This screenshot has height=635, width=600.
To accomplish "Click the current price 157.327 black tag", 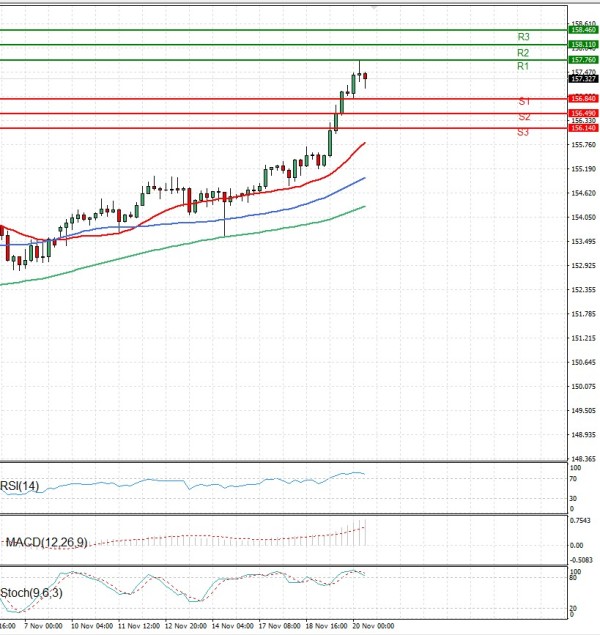I will click(583, 78).
